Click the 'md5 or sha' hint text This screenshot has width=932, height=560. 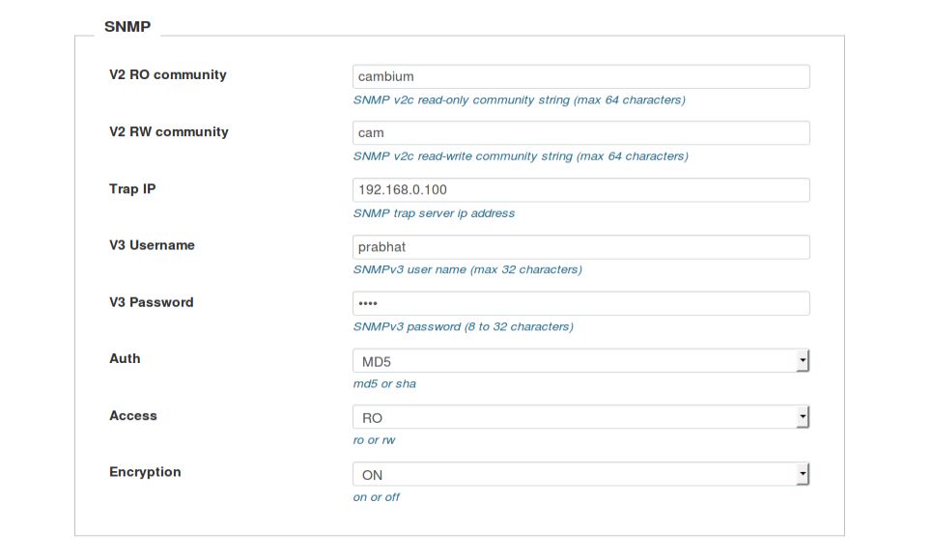pyautogui.click(x=384, y=384)
